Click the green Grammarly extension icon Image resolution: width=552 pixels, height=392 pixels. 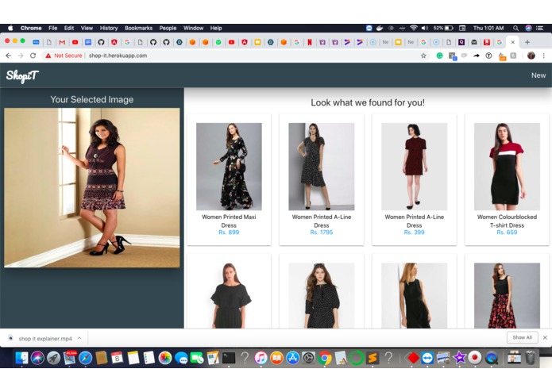[440, 56]
